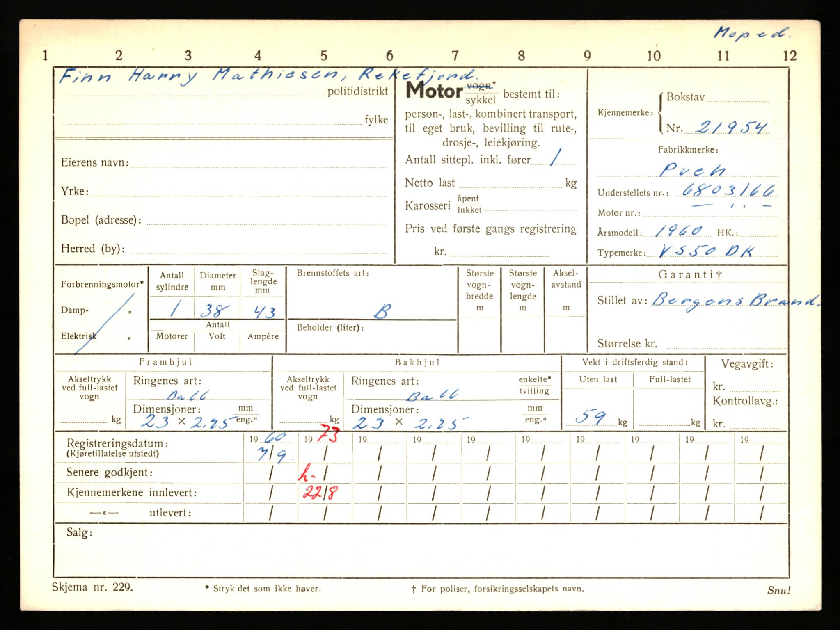Click the 'Karosseri' label
Image resolution: width=840 pixels, height=630 pixels.
428,205
